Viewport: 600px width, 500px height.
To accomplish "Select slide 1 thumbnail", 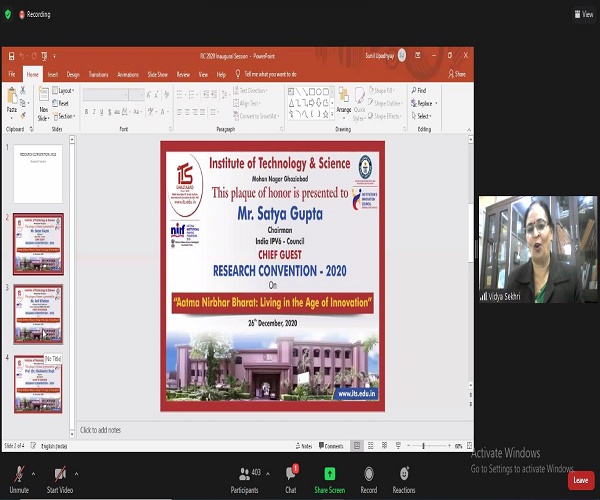I will coord(38,174).
